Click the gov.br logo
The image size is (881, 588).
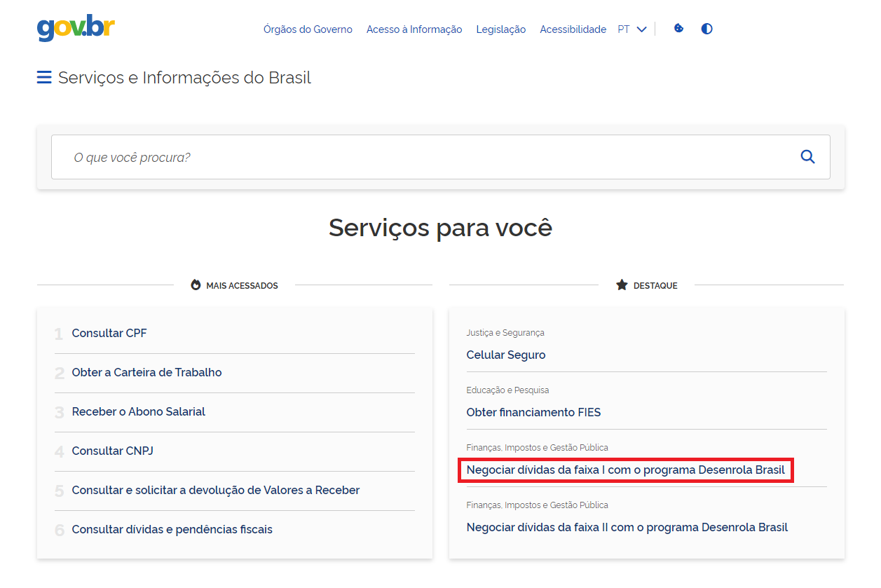click(x=76, y=28)
